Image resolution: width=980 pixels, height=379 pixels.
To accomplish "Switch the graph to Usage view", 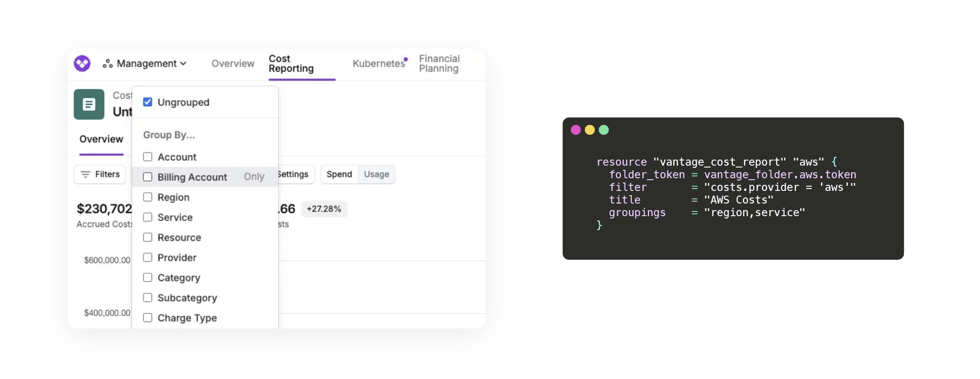I will [x=376, y=174].
